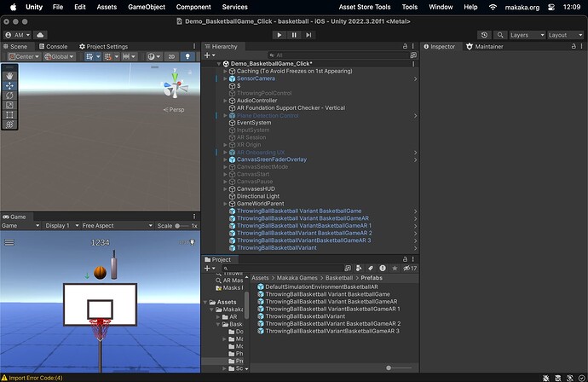Click the Play button to run game
This screenshot has height=382, width=588.
pos(279,35)
